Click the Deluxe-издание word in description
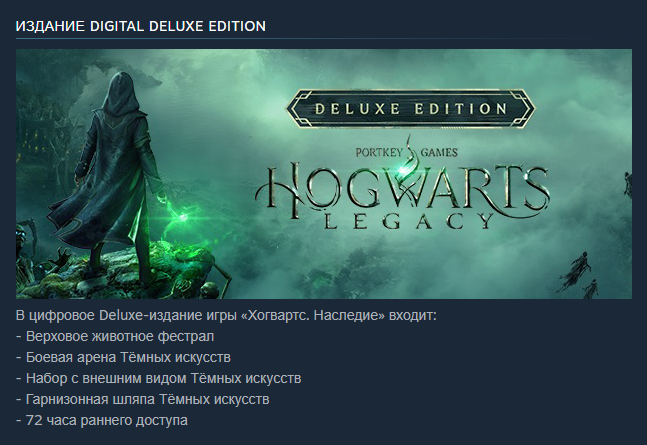 pyautogui.click(x=150, y=315)
